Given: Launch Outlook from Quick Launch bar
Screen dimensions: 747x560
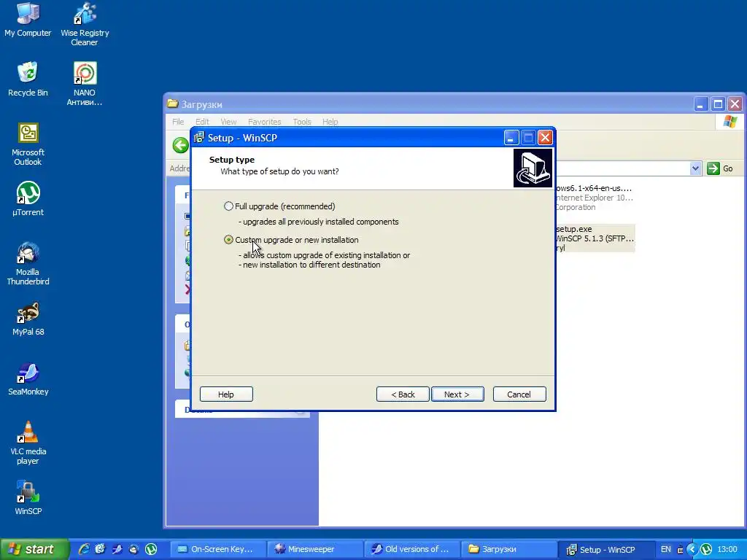Looking at the screenshot, I should click(x=100, y=549).
